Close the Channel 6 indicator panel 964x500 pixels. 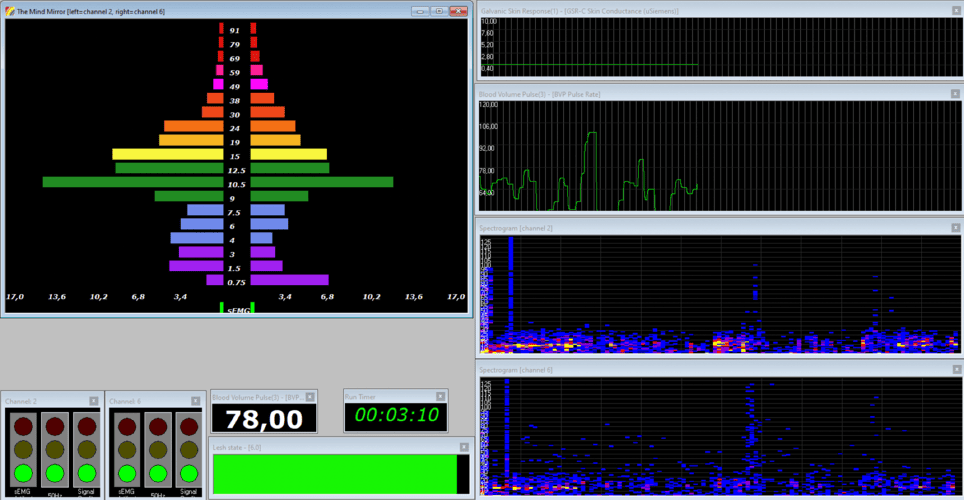pos(197,400)
